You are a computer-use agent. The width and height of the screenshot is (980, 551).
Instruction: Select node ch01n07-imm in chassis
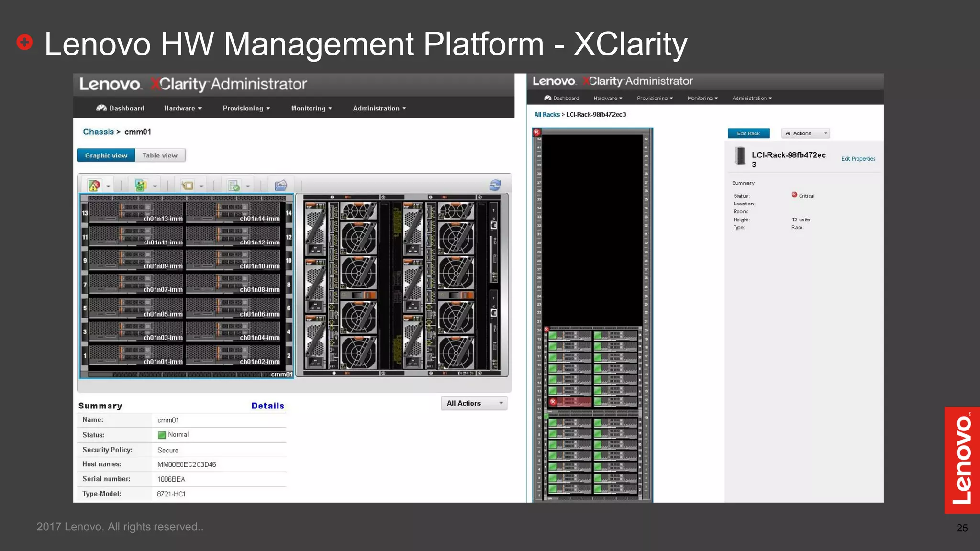coord(136,284)
